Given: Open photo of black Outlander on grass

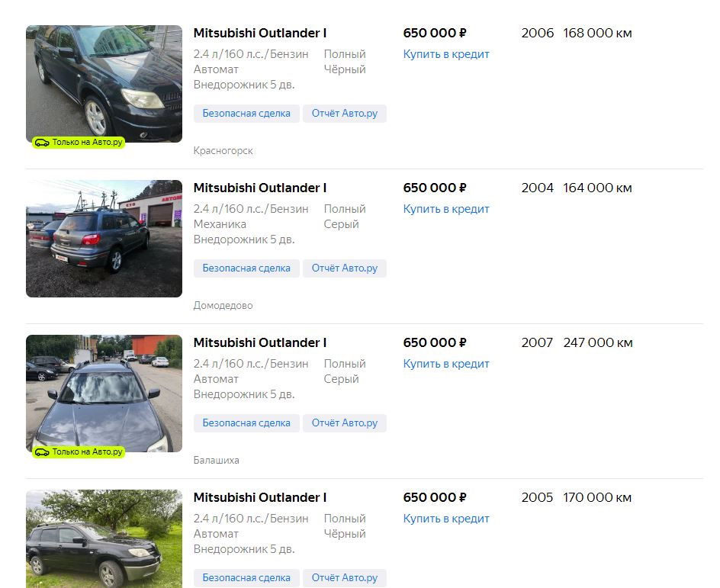Looking at the screenshot, I should click(x=104, y=538).
